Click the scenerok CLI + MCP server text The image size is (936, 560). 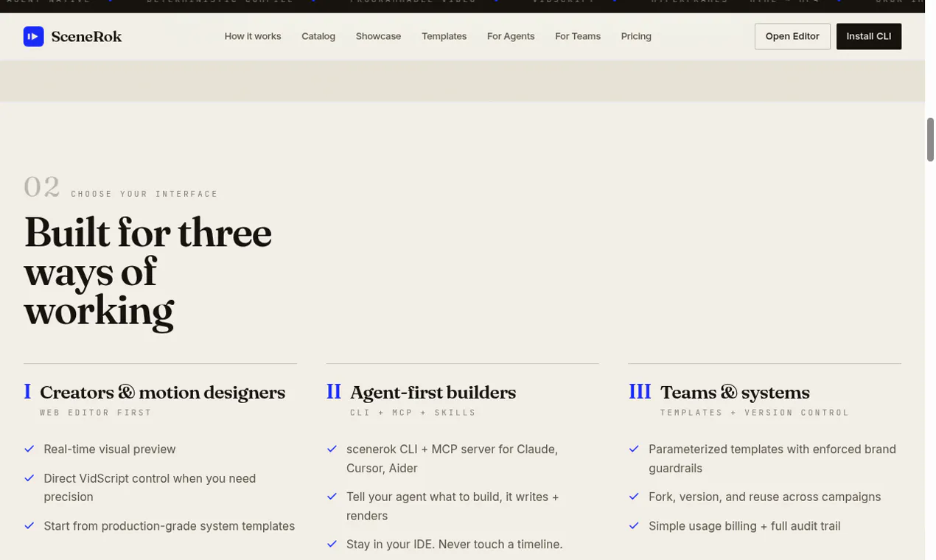(452, 458)
